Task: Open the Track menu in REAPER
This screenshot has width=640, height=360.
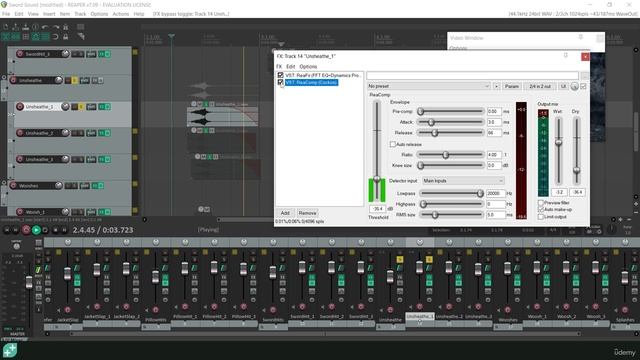Action: pyautogui.click(x=80, y=14)
